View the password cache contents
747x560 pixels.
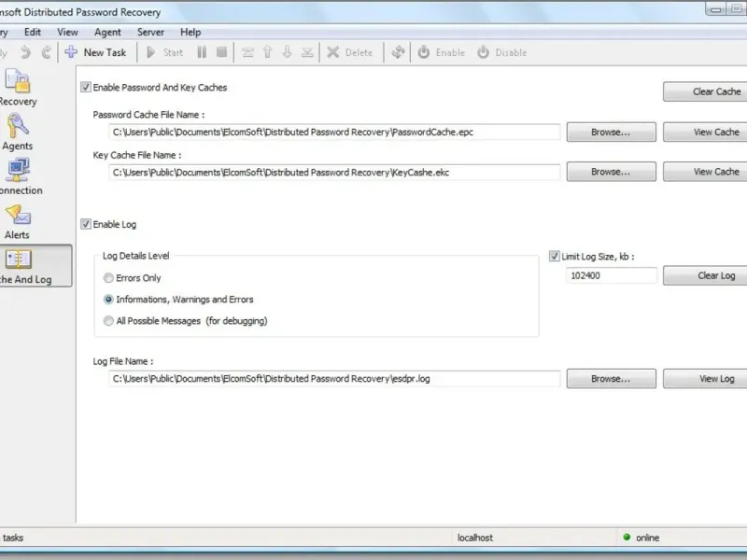(705, 132)
